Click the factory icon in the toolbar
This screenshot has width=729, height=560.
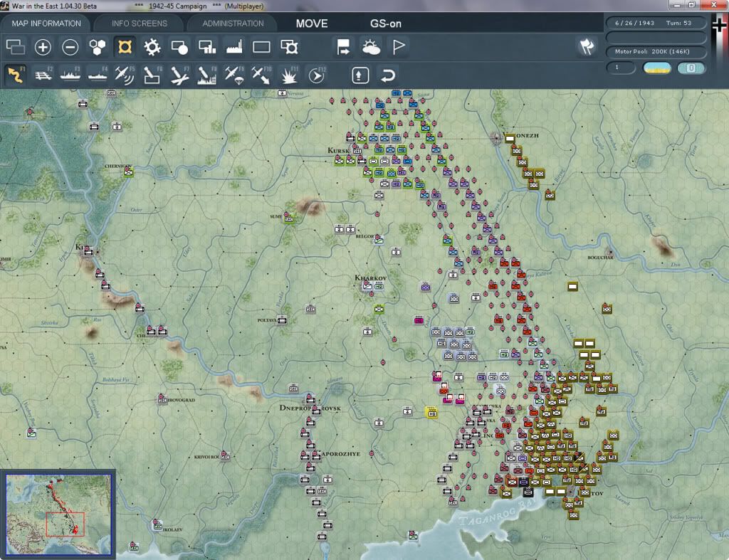click(234, 47)
